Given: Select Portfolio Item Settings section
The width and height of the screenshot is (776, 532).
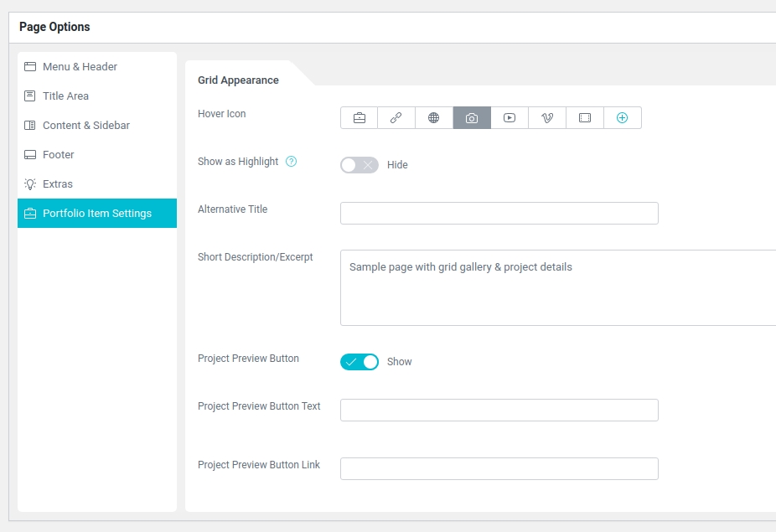Looking at the screenshot, I should [x=97, y=214].
